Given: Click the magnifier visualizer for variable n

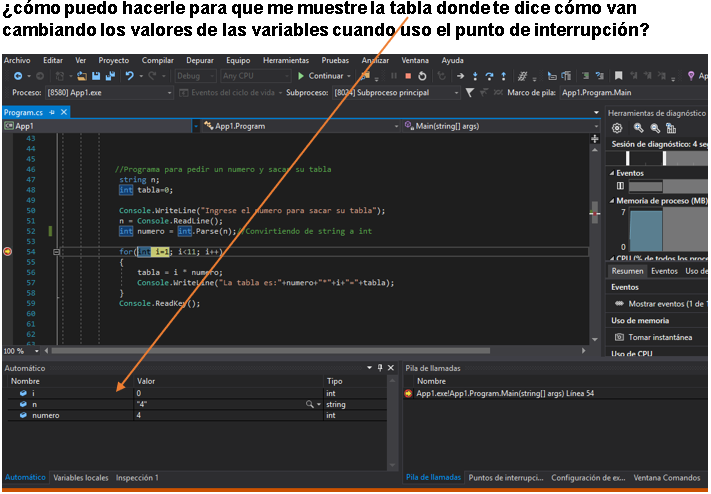Looking at the screenshot, I should [310, 404].
